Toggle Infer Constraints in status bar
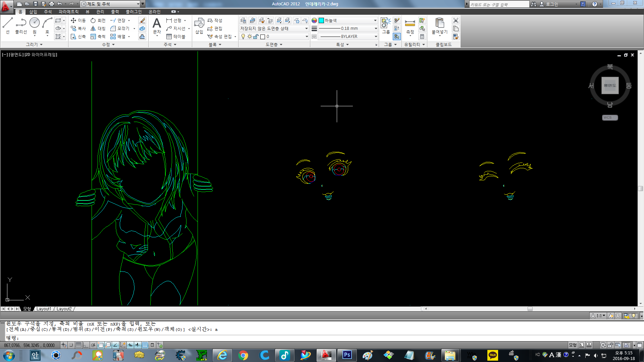Viewport: 644px width, 362px height. 64,345
